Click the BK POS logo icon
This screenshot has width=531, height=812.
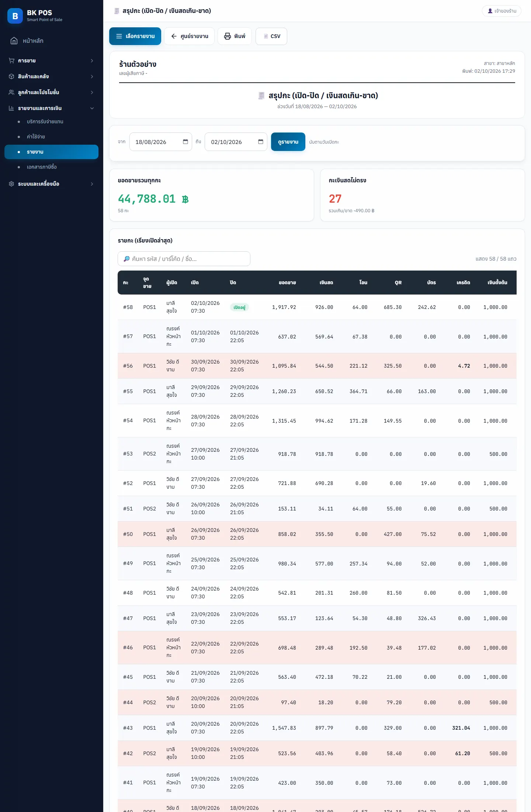coord(15,16)
